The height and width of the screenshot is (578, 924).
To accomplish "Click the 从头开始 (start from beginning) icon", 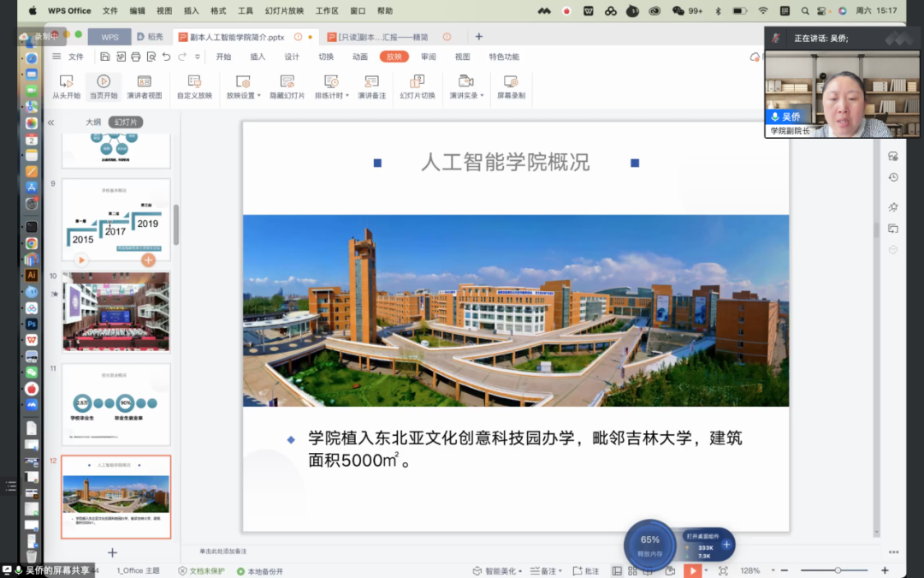I will point(66,81).
